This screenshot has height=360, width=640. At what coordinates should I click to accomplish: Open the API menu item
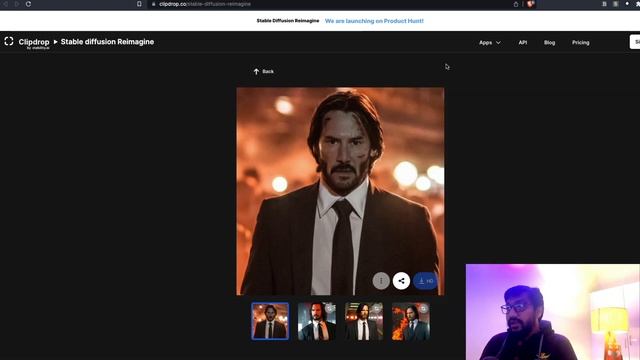click(x=522, y=42)
